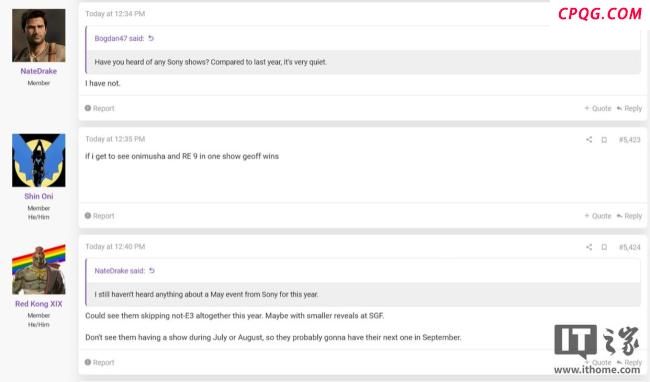Report Shin Oni's post
Viewport: 650px width, 382px height.
(x=99, y=216)
